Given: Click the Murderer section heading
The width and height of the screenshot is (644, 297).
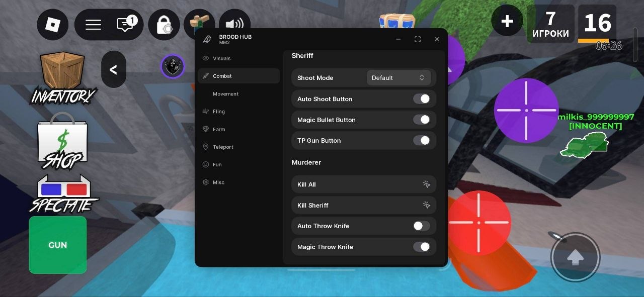Looking at the screenshot, I should [306, 162].
